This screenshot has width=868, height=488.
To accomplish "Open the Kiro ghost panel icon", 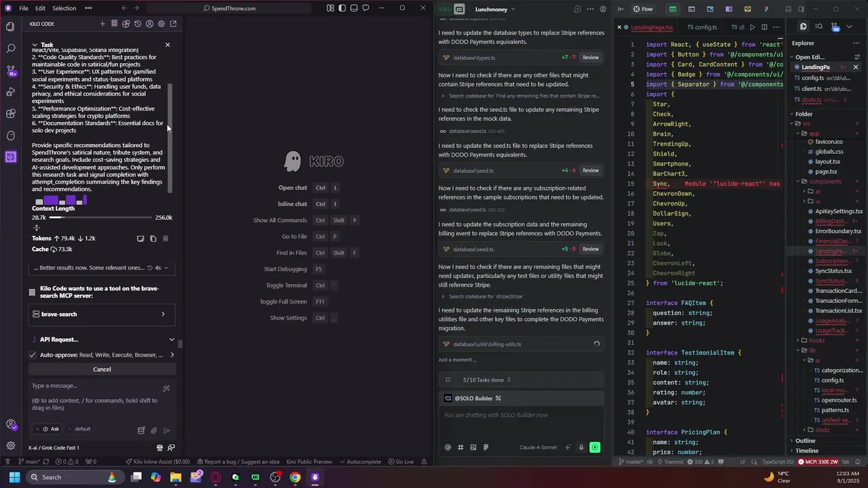I will (x=10, y=135).
